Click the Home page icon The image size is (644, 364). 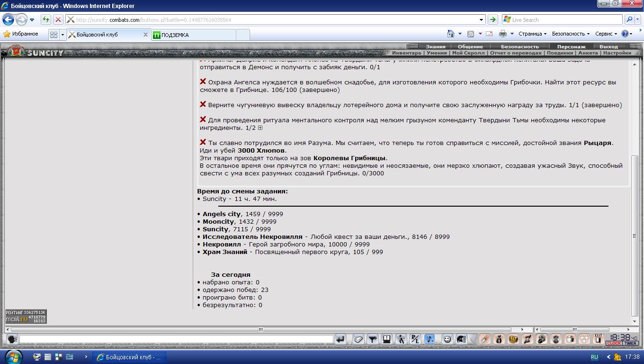(x=451, y=34)
